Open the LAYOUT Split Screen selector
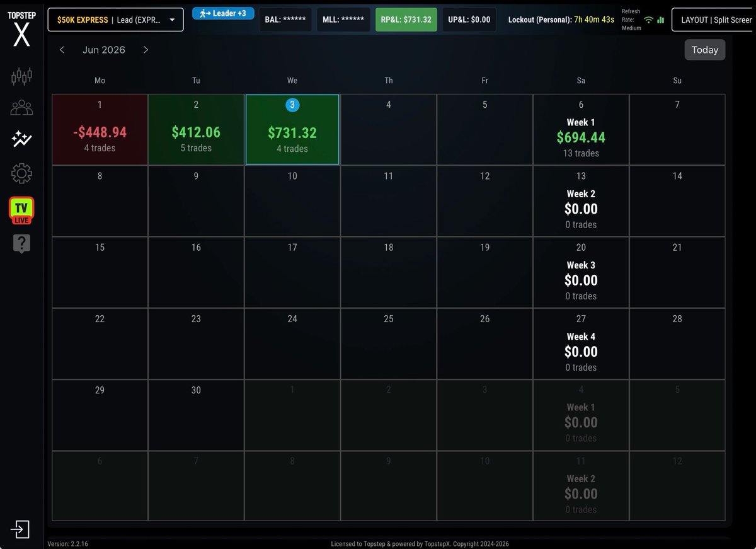This screenshot has height=549, width=756. coord(714,20)
